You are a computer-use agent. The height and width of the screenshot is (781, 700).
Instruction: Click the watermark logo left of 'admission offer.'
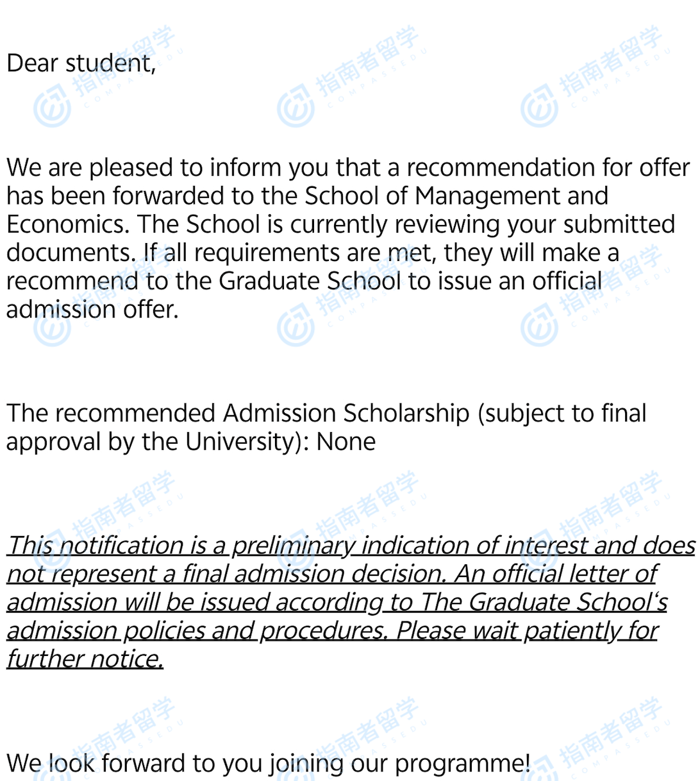click(52, 326)
